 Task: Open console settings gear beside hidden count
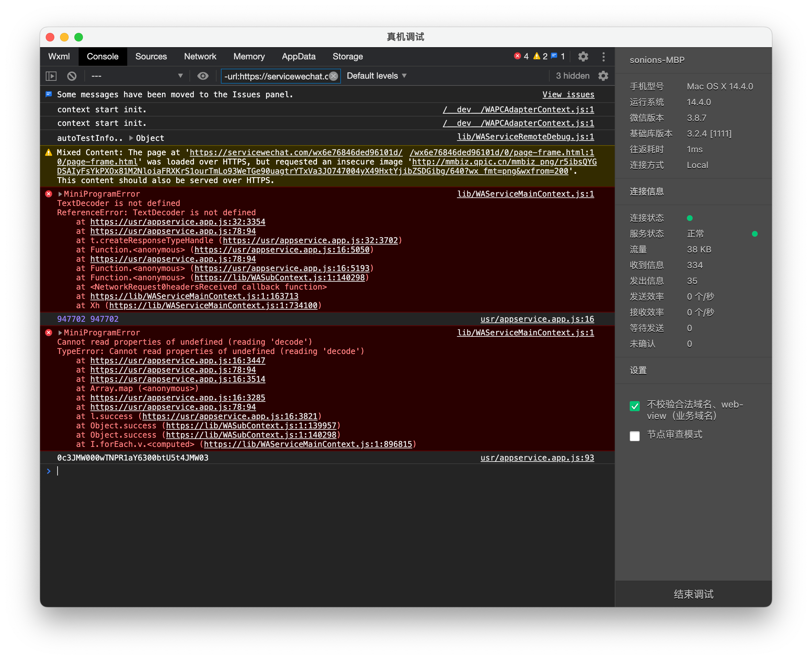603,76
